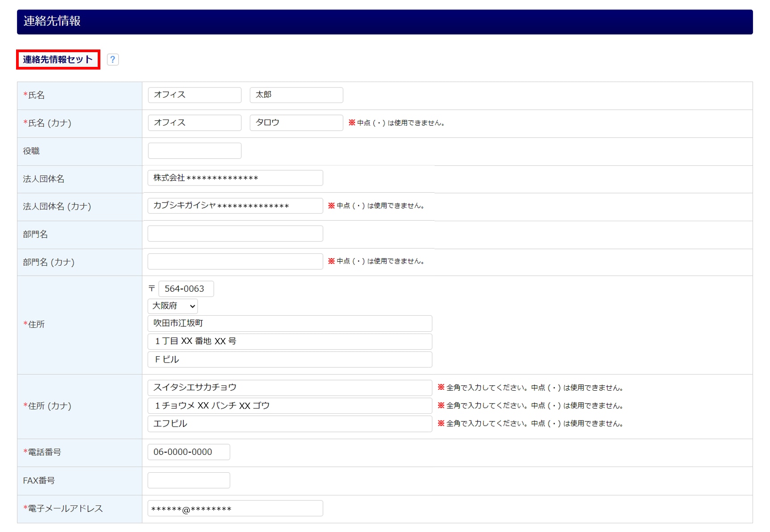Click the empty 部門名 (カナ) input field

pos(235,261)
